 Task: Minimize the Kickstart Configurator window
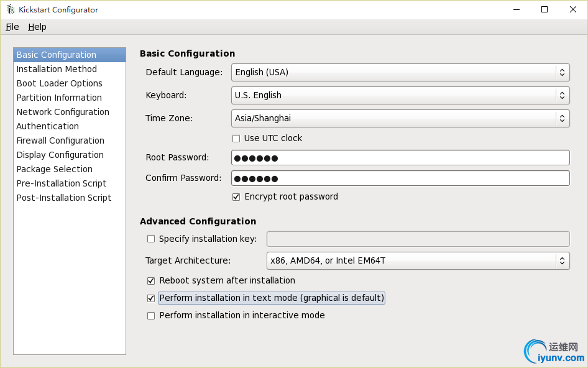tap(517, 9)
